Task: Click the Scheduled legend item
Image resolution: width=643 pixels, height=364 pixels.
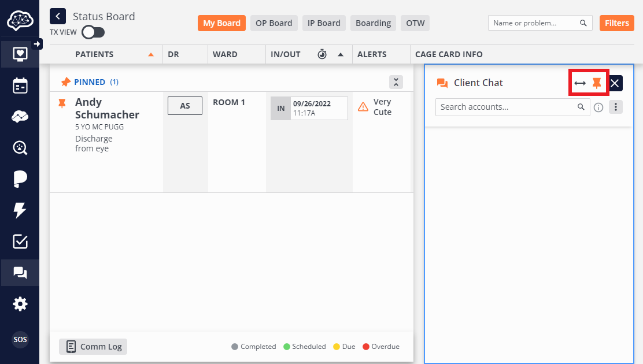Action: [305, 346]
